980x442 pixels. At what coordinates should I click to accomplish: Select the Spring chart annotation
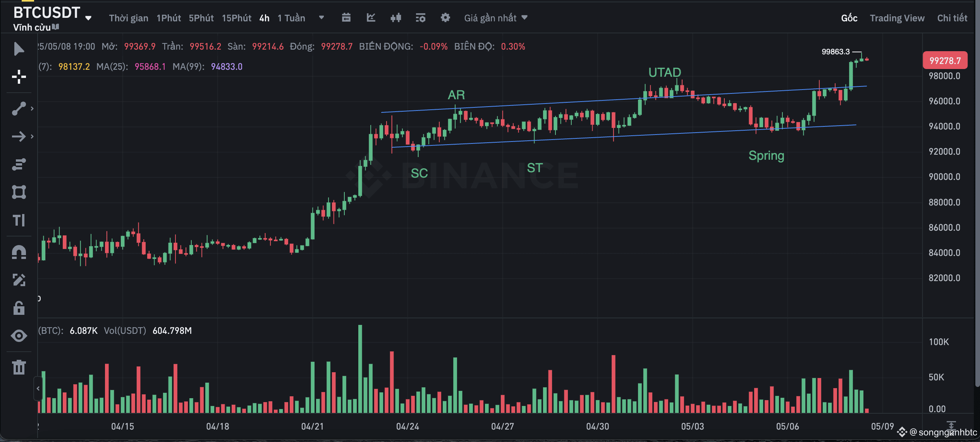pos(767,156)
